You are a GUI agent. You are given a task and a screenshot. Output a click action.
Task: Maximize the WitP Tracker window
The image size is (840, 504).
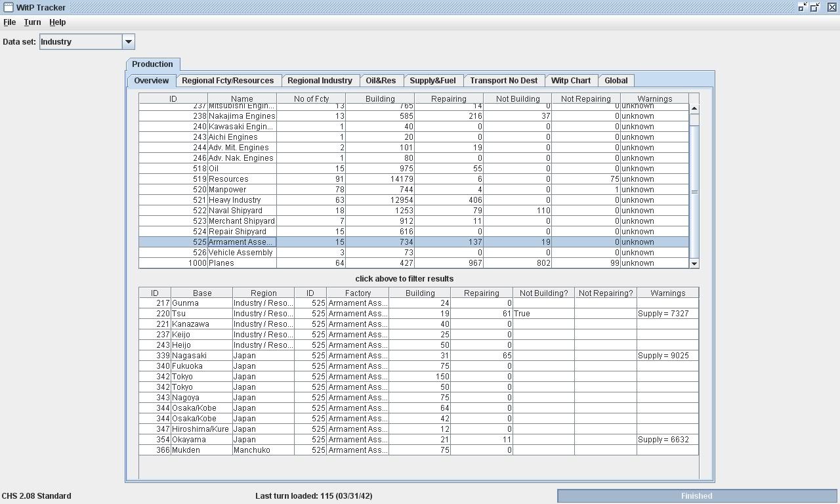click(x=816, y=7)
